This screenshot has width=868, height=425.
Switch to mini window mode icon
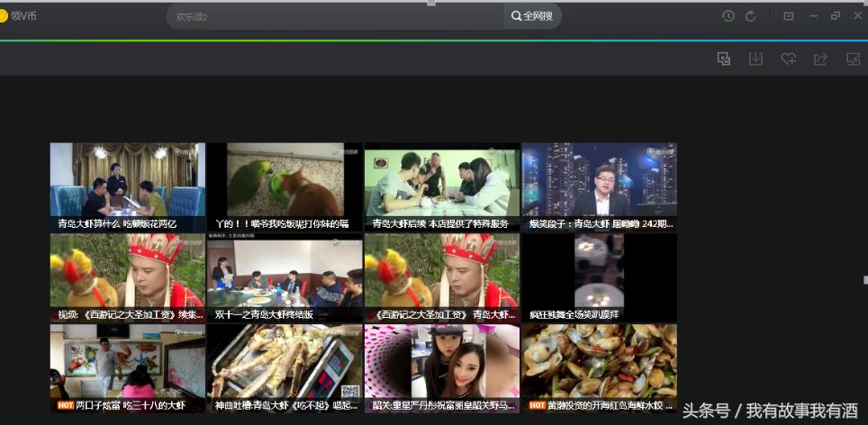[788, 16]
